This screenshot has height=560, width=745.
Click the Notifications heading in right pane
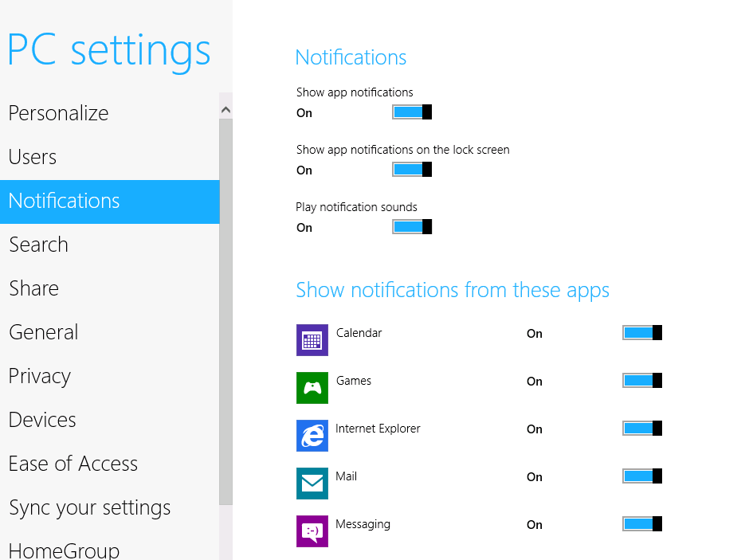[x=351, y=57]
